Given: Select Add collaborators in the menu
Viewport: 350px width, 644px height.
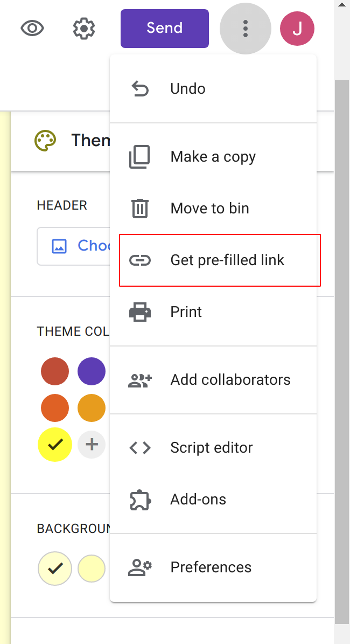Looking at the screenshot, I should point(230,379).
